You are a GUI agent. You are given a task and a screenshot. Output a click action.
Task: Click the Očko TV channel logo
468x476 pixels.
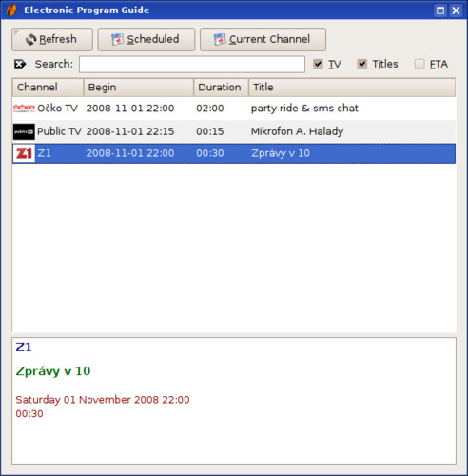click(24, 109)
